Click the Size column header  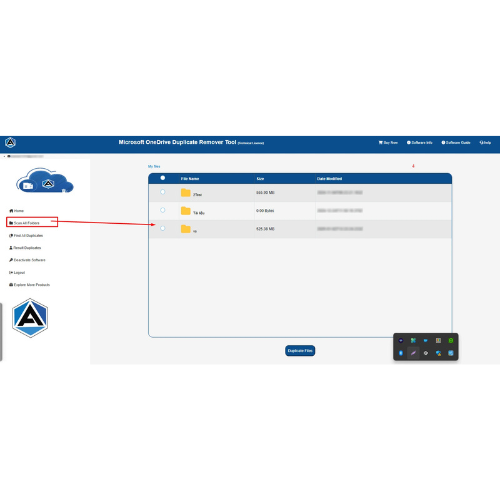click(260, 179)
